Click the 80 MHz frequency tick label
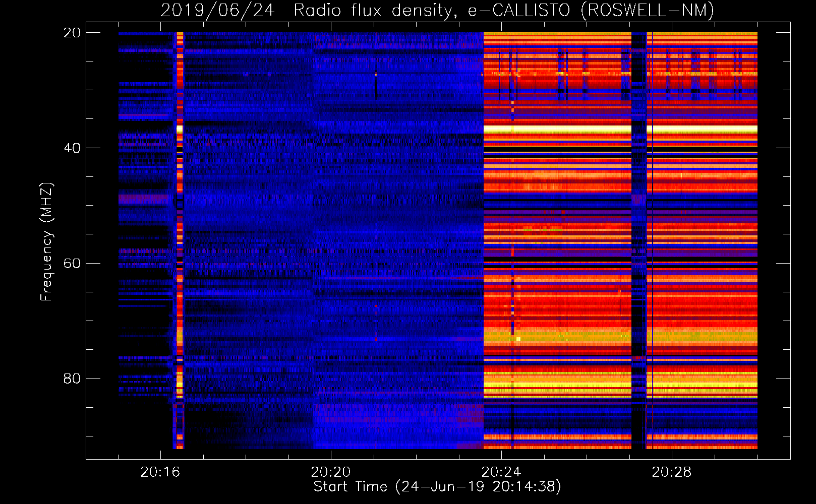The height and width of the screenshot is (504, 816). click(72, 379)
